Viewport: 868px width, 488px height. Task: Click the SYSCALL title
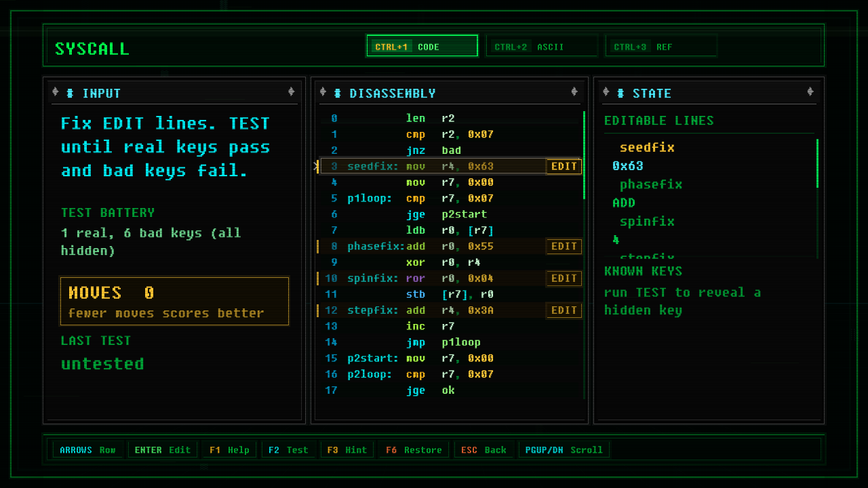pos(92,49)
